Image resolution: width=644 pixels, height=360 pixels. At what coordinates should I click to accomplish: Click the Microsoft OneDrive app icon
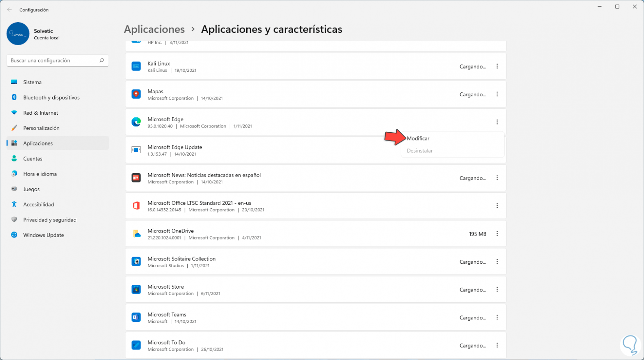136,234
